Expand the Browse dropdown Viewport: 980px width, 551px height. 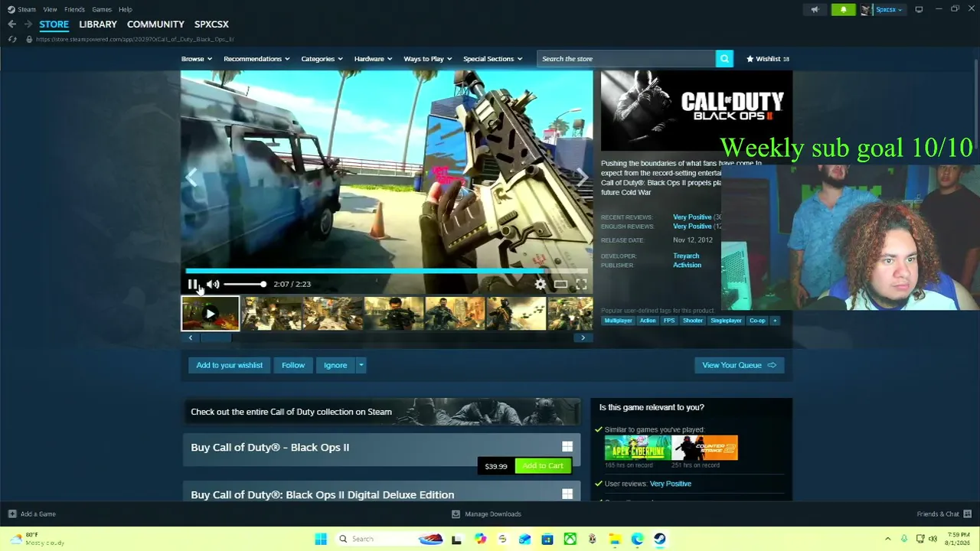197,59
